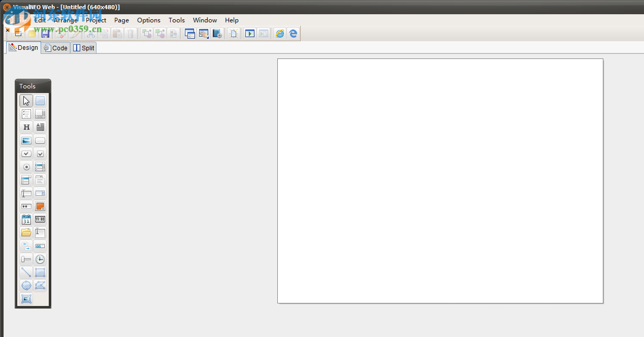This screenshot has width=644, height=337.
Task: Pick the image picture tool
Action: (x=26, y=140)
